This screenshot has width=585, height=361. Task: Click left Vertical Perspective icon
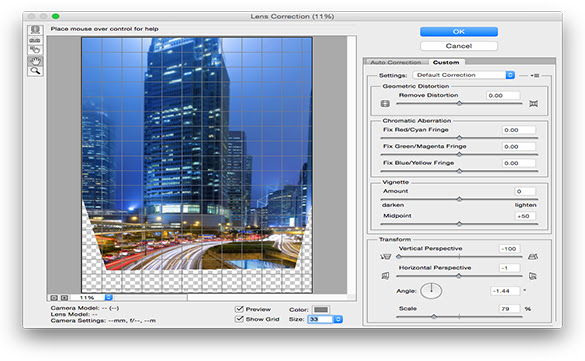[x=385, y=257]
